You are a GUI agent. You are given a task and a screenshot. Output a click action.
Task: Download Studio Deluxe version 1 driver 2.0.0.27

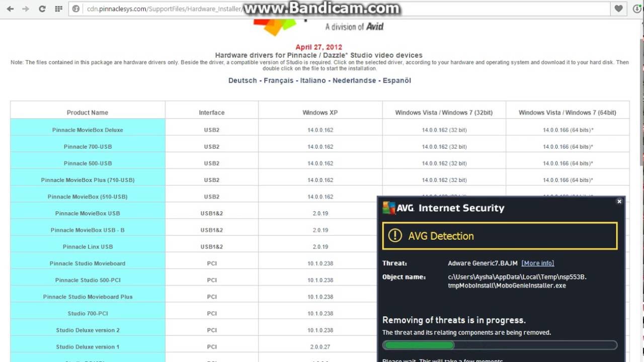[x=320, y=346]
